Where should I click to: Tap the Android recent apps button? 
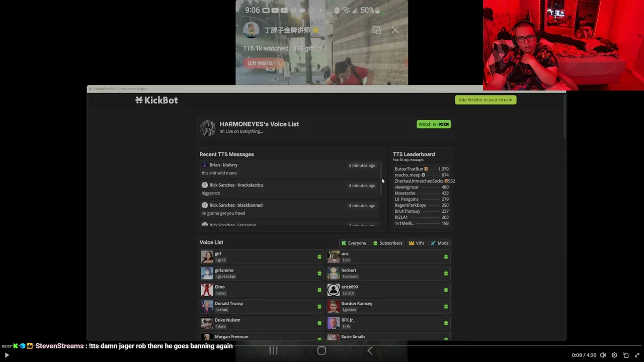[x=273, y=350]
